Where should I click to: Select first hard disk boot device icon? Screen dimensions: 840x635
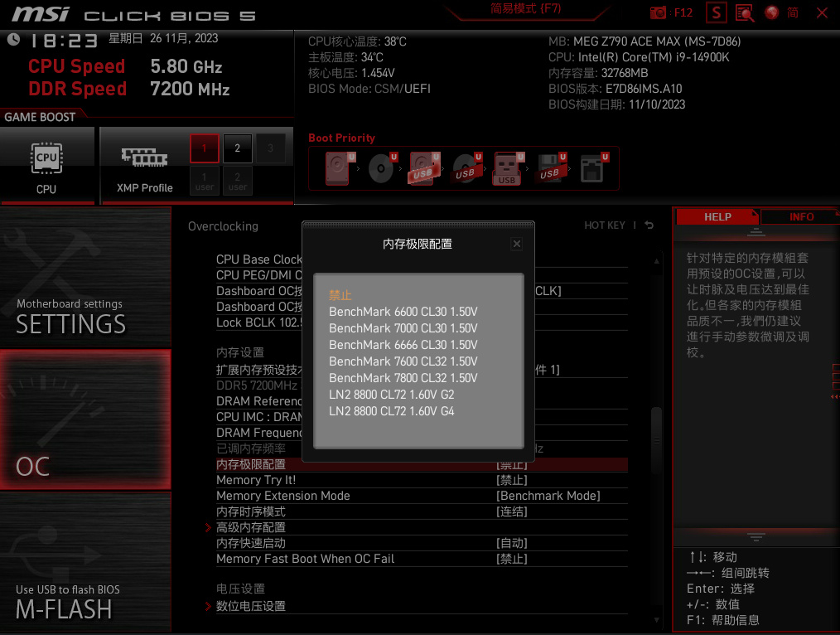[x=339, y=168]
